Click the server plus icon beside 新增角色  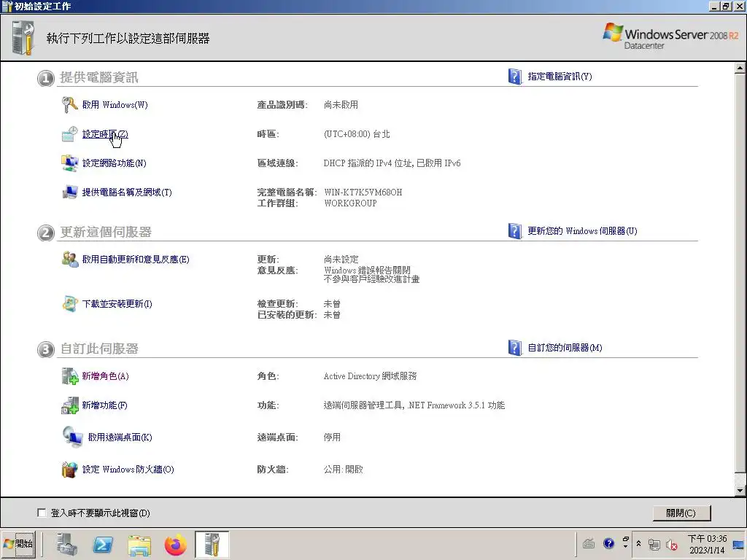(x=70, y=376)
